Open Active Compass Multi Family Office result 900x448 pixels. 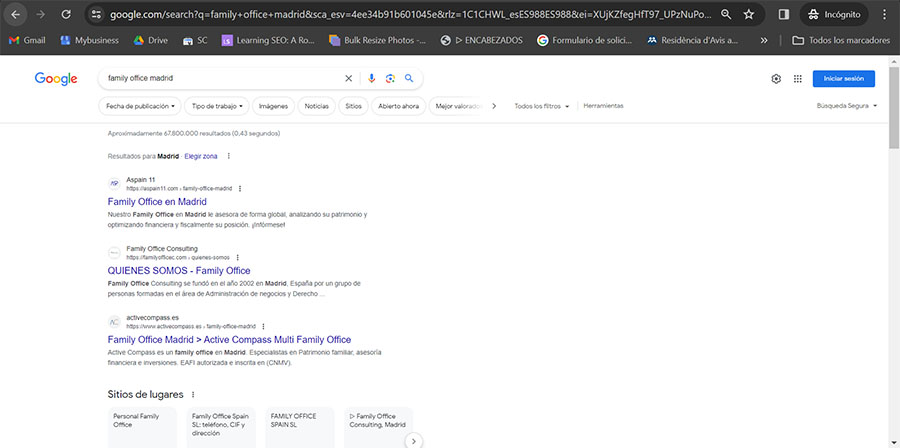229,340
